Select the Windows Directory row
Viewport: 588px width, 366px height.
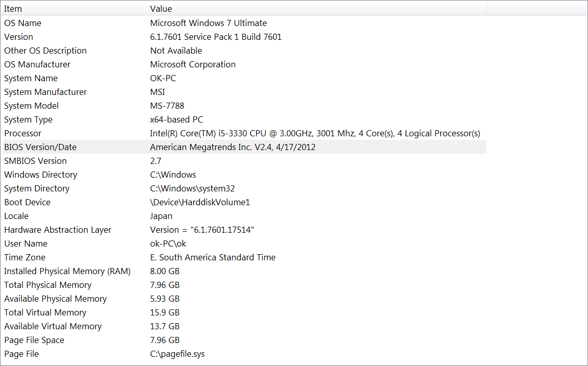click(244, 175)
